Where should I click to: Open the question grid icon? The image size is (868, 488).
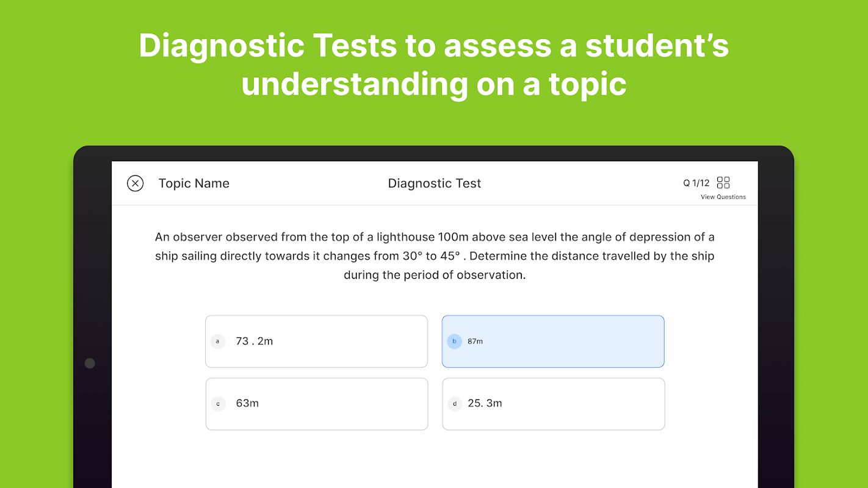(723, 182)
